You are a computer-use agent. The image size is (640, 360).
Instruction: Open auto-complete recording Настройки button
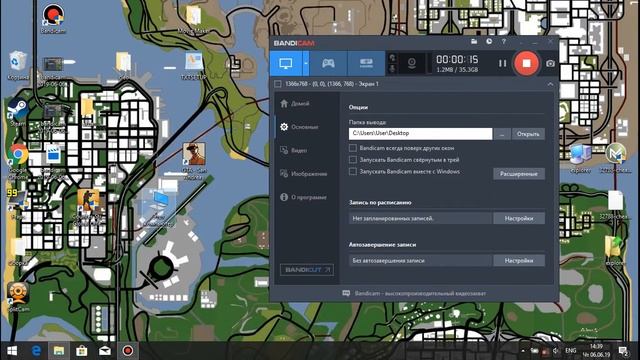coord(519,260)
